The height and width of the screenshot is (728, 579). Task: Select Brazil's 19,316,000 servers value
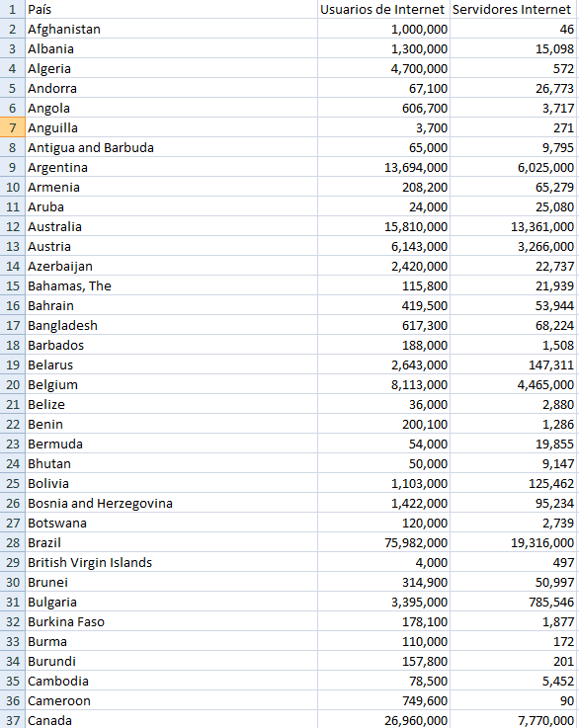click(514, 542)
